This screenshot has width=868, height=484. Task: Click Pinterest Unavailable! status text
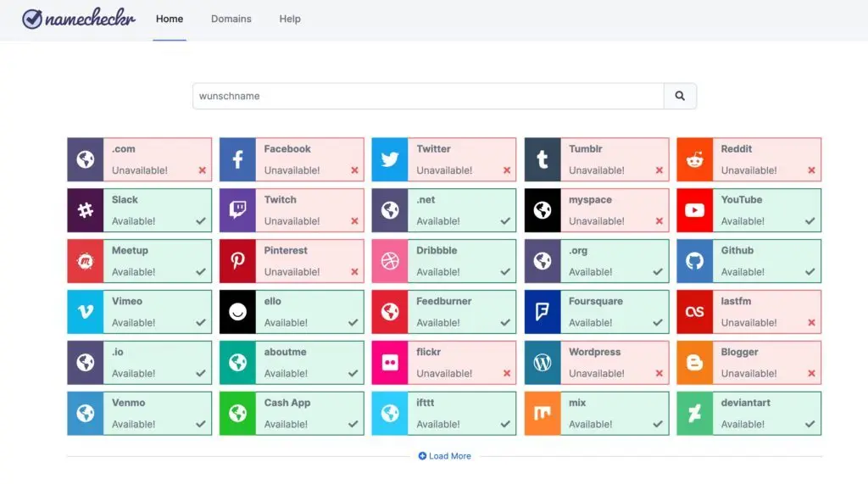[x=292, y=272]
